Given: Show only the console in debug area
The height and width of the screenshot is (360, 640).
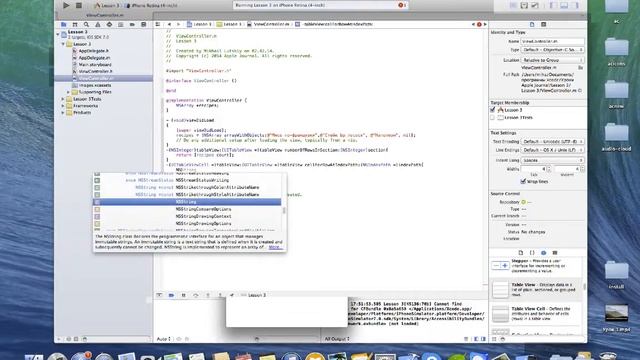Looking at the screenshot, I should click(483, 339).
